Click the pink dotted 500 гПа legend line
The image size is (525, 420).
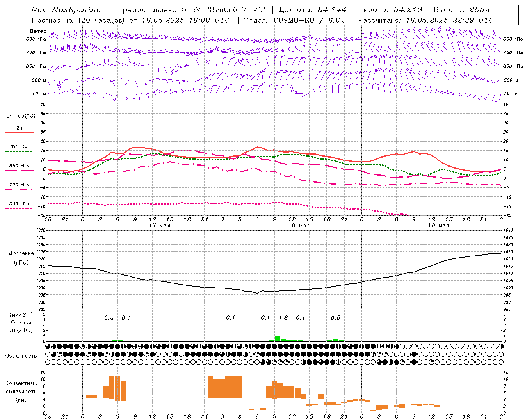[x=19, y=208]
